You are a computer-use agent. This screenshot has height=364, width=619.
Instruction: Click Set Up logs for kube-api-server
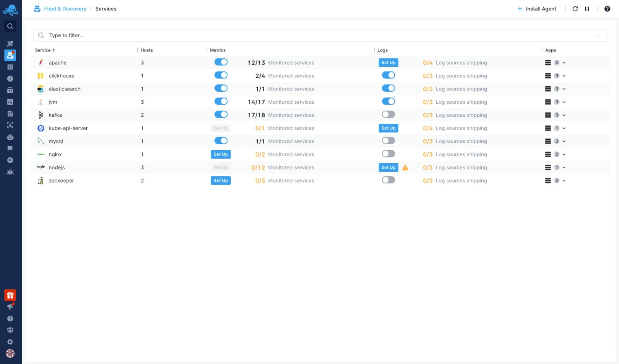coord(388,128)
